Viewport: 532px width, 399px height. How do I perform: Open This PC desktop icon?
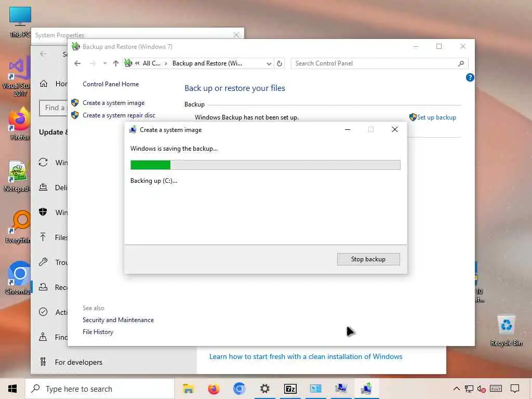tap(20, 22)
